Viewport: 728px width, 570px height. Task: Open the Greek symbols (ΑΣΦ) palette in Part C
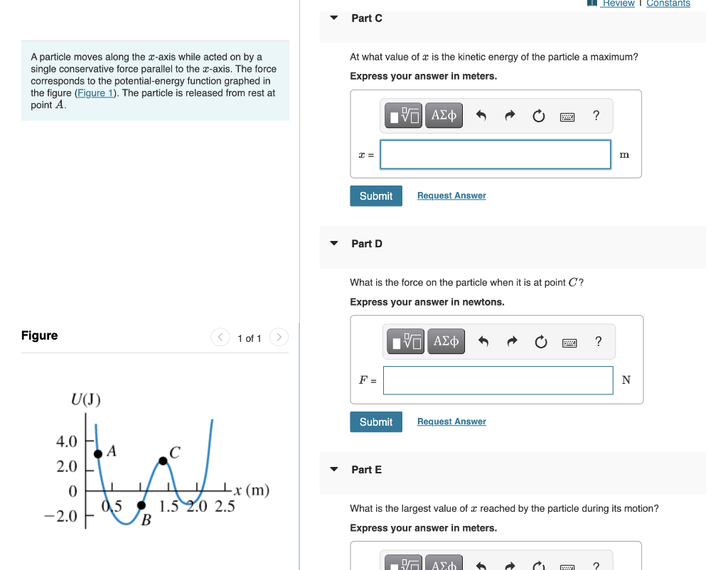(444, 114)
